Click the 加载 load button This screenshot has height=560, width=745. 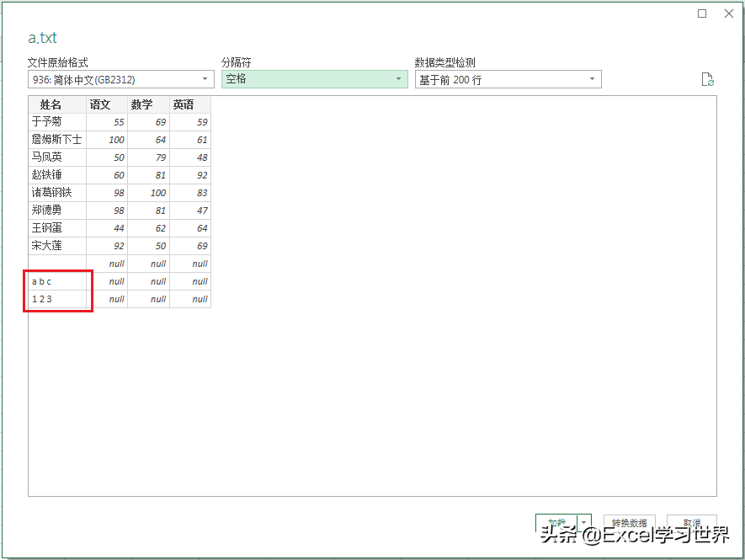557,523
